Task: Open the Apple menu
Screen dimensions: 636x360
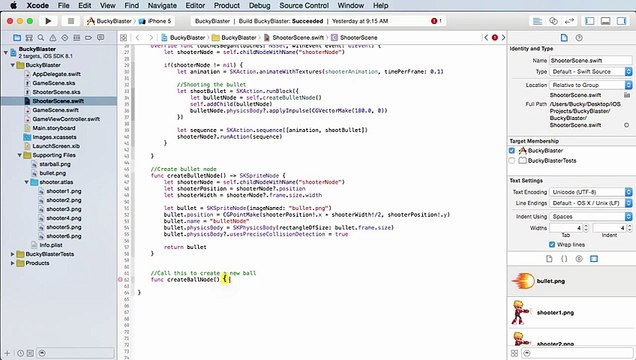Action: pyautogui.click(x=13, y=6)
